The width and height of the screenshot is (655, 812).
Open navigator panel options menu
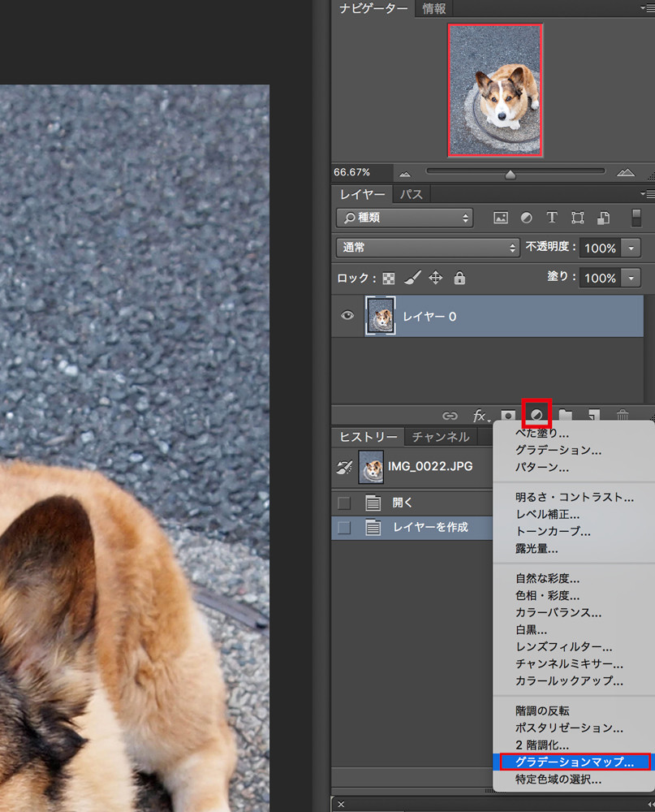pos(647,8)
